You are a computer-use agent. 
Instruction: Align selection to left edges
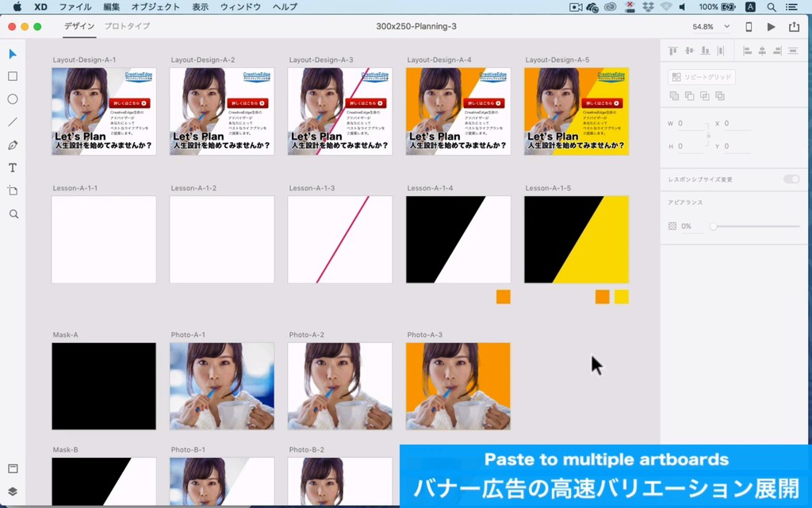[747, 51]
